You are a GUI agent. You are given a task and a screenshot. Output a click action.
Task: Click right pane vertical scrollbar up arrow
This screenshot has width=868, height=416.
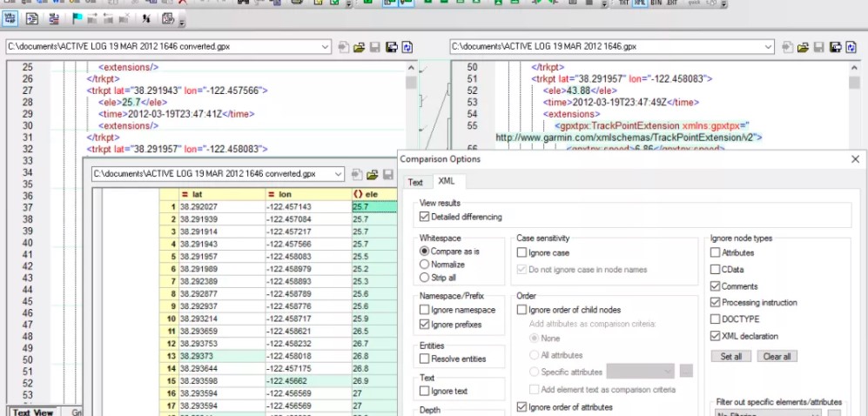[855, 68]
